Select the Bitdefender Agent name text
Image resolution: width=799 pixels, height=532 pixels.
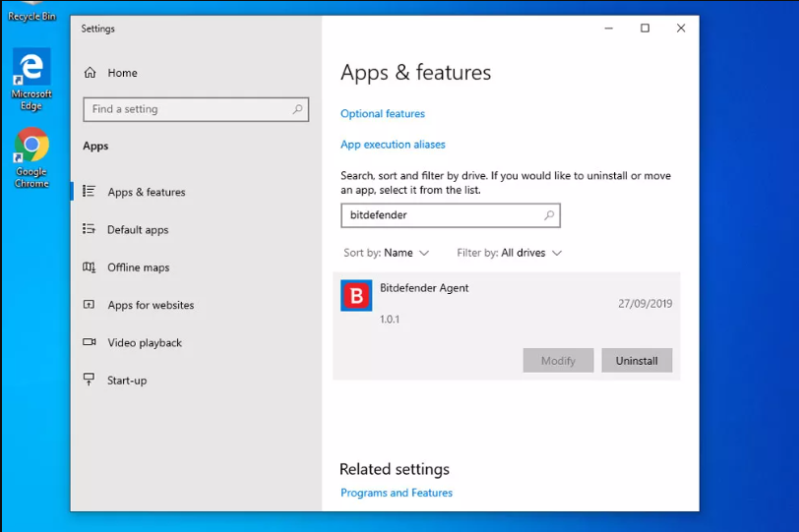(x=424, y=288)
